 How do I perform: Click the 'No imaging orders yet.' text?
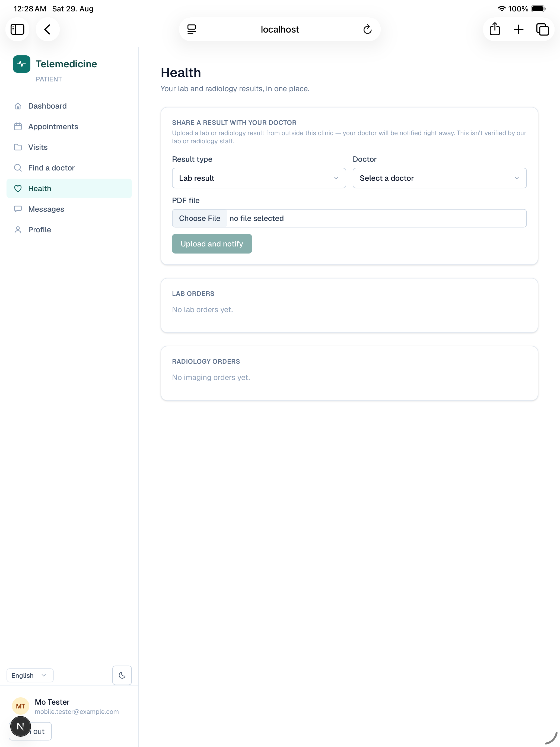[211, 378]
